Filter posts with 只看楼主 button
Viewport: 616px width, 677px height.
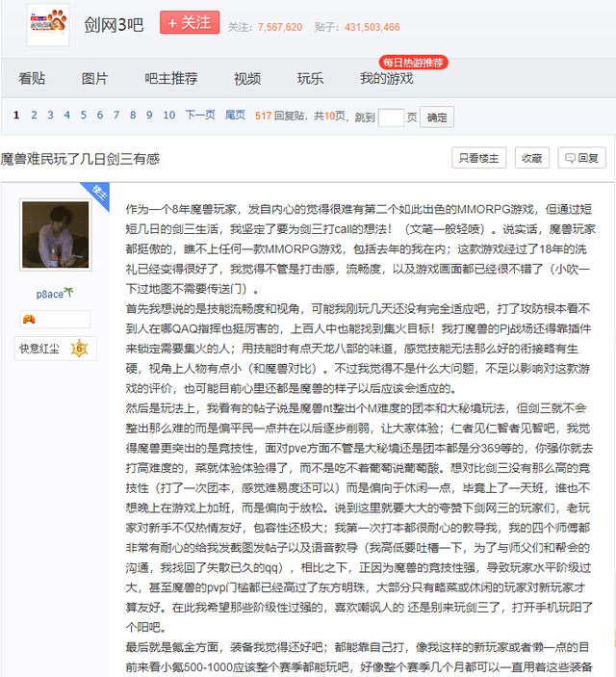click(478, 158)
